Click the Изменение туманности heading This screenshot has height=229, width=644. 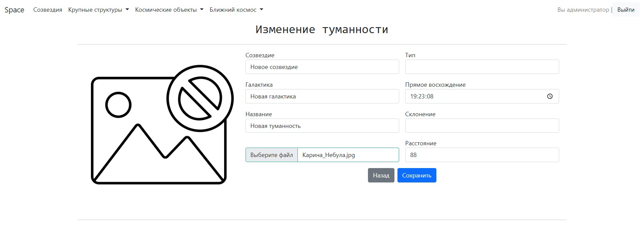[x=322, y=29]
